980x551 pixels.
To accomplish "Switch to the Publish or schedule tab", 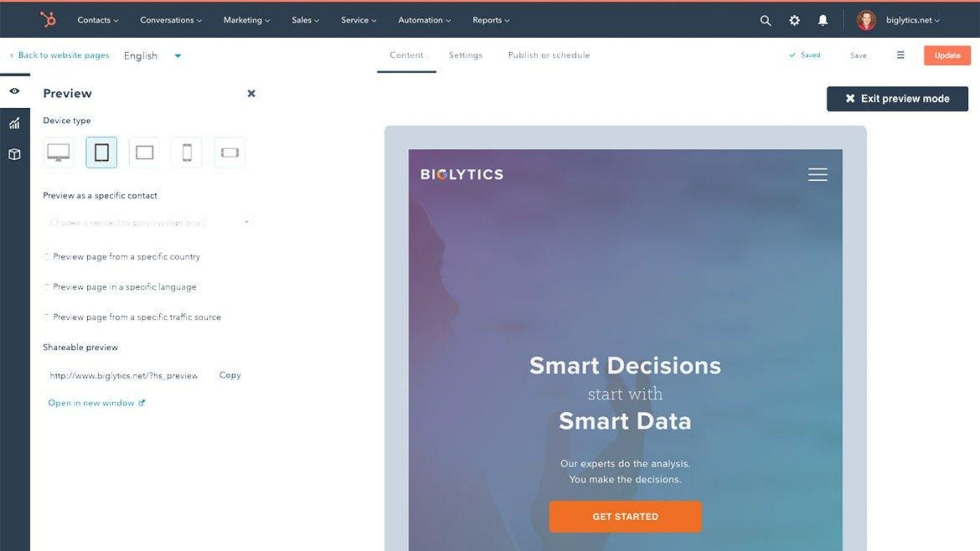I will pos(549,55).
